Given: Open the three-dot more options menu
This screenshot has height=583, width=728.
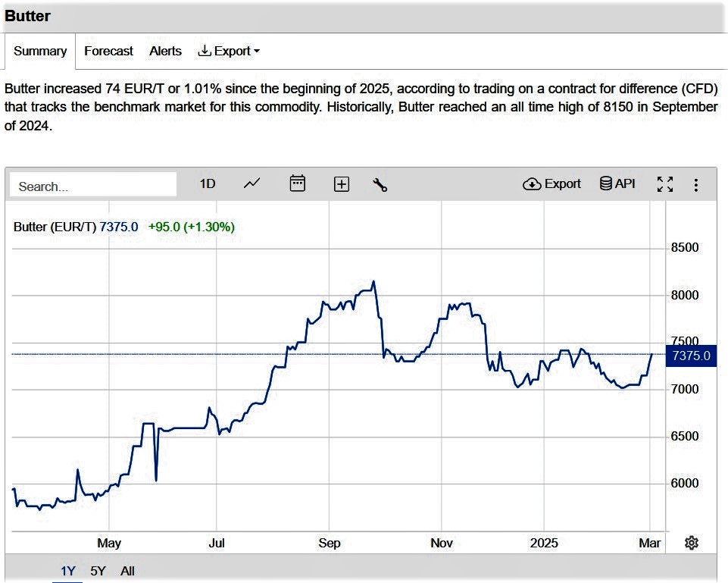Looking at the screenshot, I should [696, 185].
